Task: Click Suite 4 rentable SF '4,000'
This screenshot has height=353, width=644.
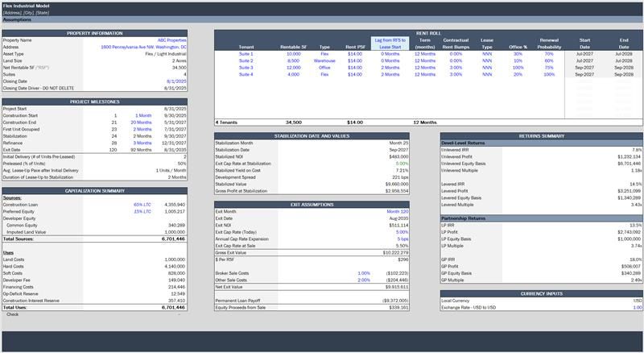Action: point(294,74)
